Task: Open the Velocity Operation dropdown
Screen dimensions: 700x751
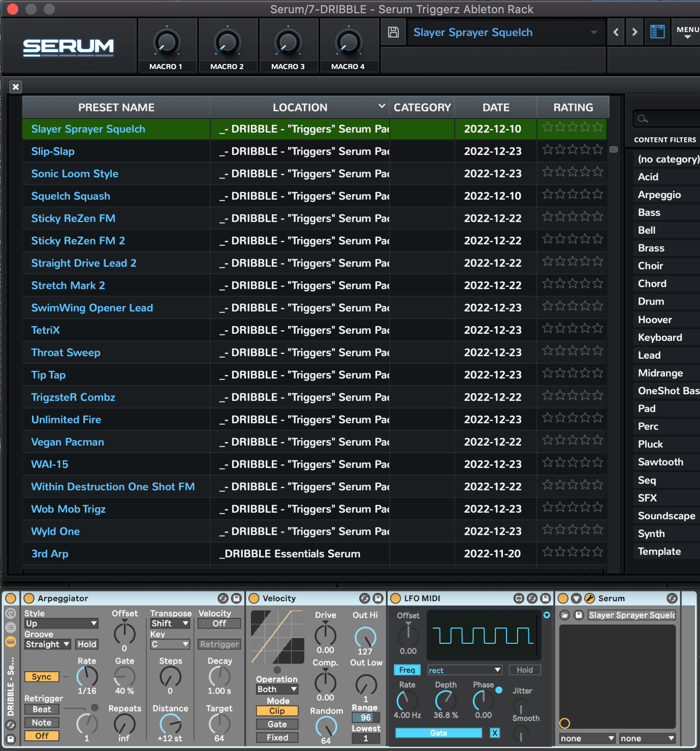Action: click(277, 690)
